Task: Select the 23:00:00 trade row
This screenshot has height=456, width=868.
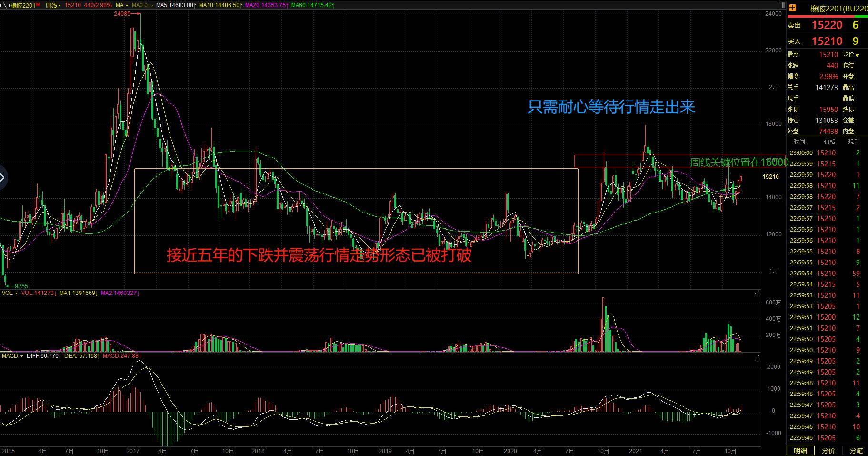Action: point(827,153)
